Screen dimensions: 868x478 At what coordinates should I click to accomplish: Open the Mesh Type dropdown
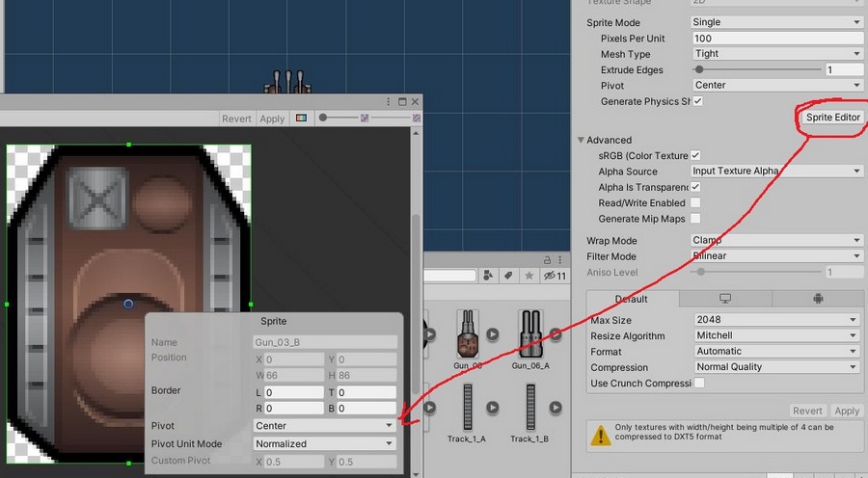pos(776,54)
